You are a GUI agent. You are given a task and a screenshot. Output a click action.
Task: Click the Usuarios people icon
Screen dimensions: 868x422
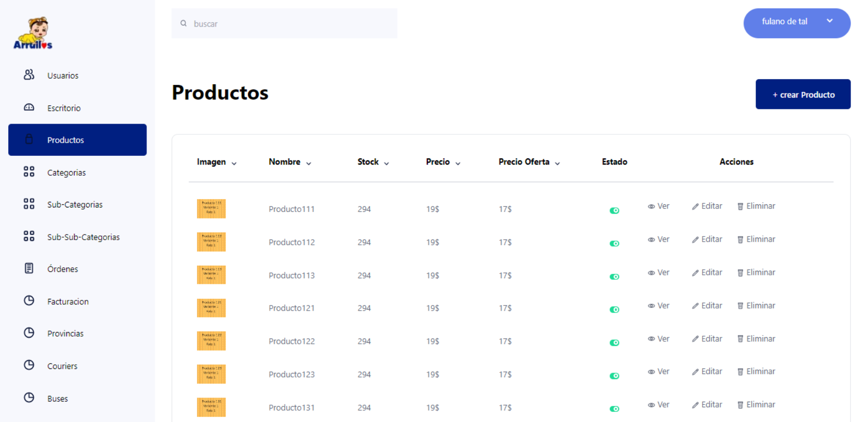(x=29, y=75)
